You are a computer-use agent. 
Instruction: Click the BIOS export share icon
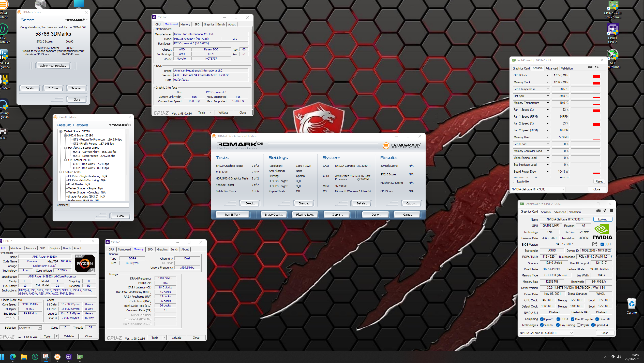click(594, 244)
